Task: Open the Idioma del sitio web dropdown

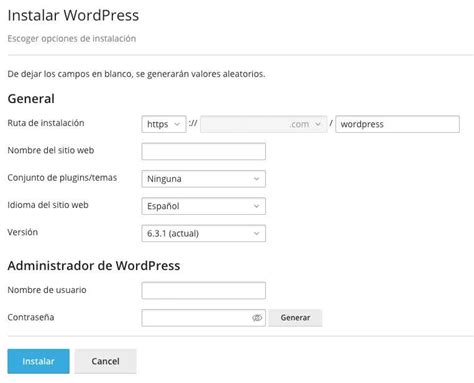Action: tap(203, 206)
